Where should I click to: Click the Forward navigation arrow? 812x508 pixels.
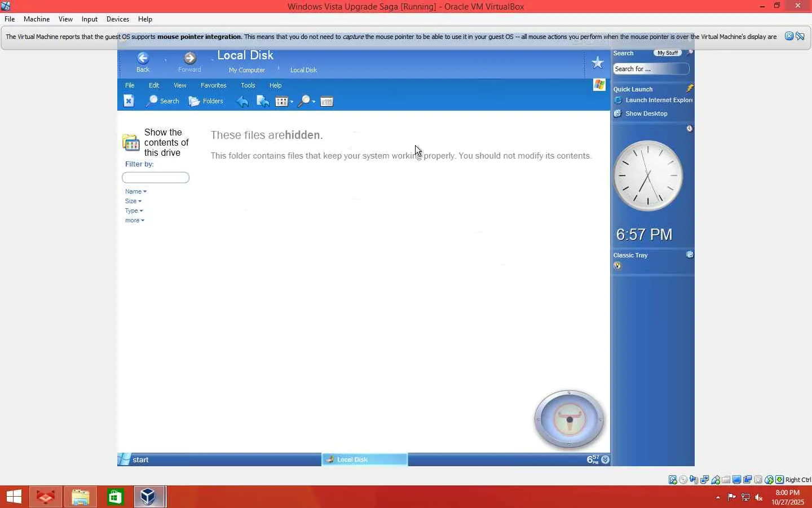tap(190, 62)
